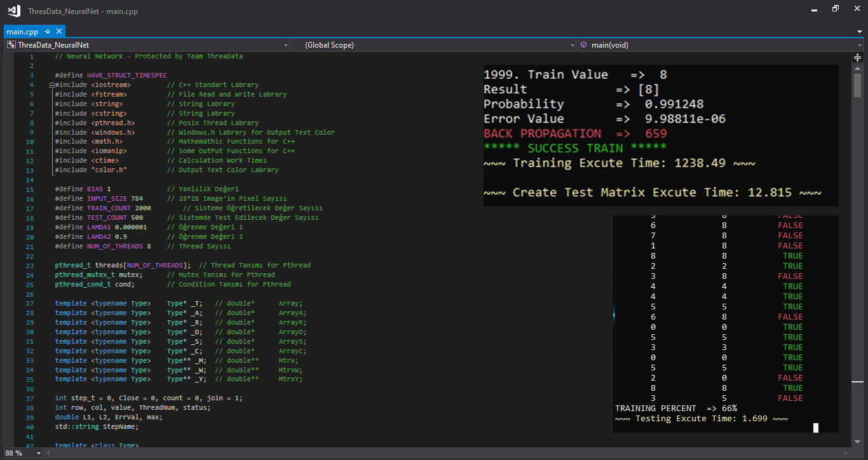Pin the main.cpp tab
The width and height of the screenshot is (868, 460).
click(x=48, y=32)
